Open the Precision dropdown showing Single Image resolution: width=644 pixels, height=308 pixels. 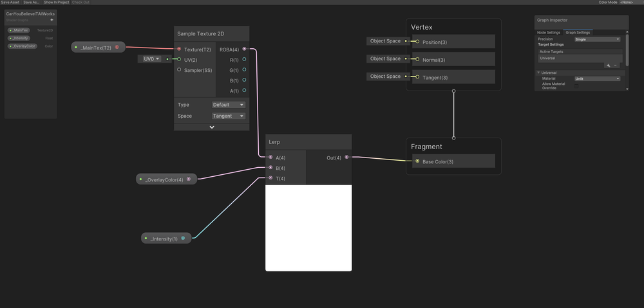pyautogui.click(x=597, y=39)
